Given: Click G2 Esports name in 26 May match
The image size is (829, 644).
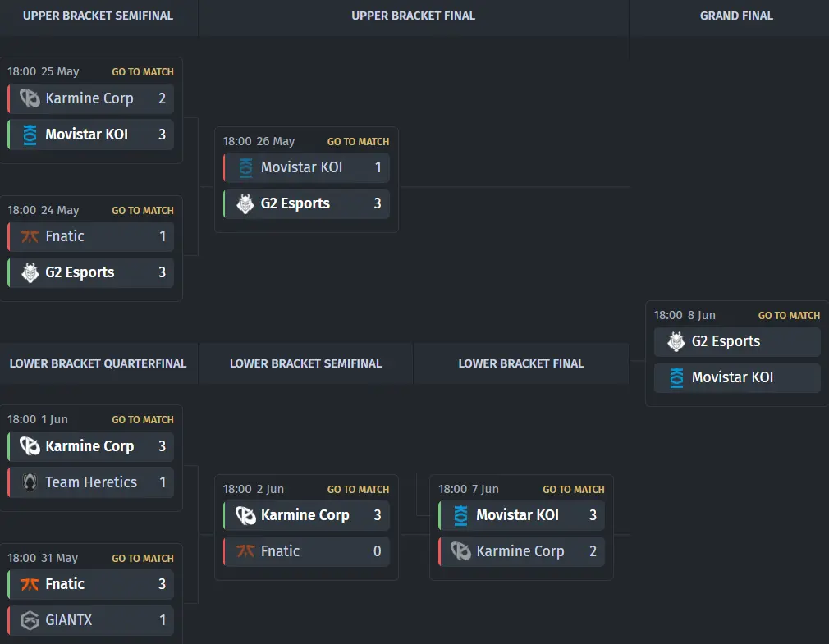Looking at the screenshot, I should 295,204.
